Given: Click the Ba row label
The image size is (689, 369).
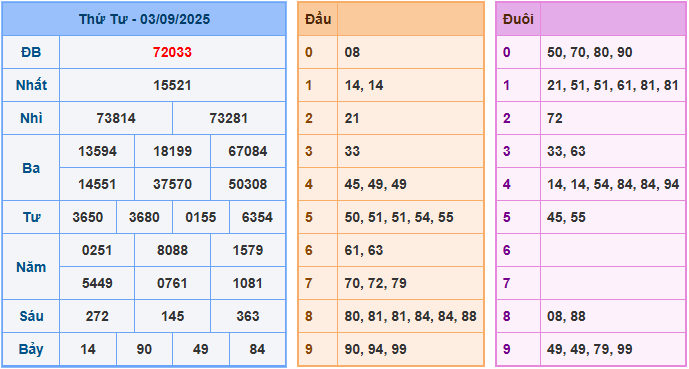Looking at the screenshot, I should click(x=31, y=168).
